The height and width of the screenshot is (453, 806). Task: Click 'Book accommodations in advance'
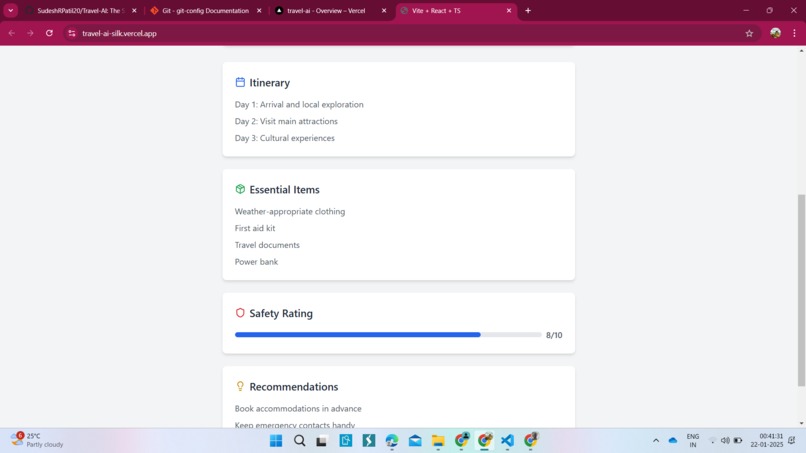[x=298, y=408]
